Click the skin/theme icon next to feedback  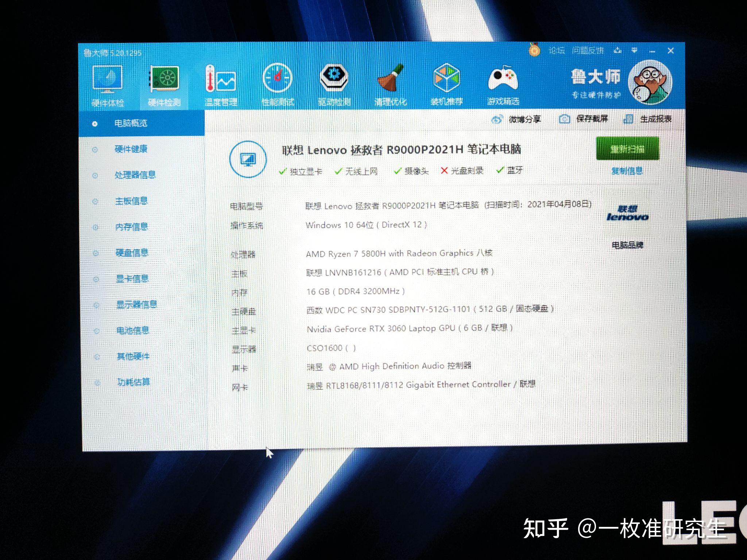coord(618,51)
